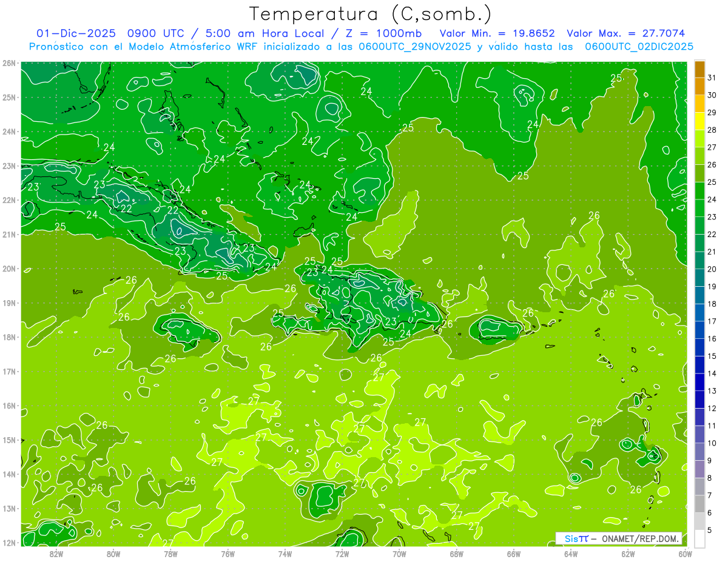The width and height of the screenshot is (728, 562).
Task: Click the longitude axis label "70W"
Action: coord(399,554)
